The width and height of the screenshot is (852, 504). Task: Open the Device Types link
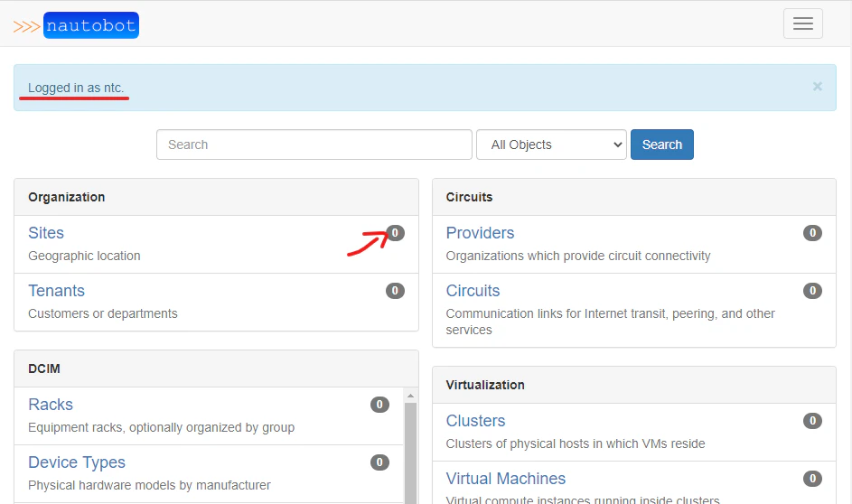[77, 462]
